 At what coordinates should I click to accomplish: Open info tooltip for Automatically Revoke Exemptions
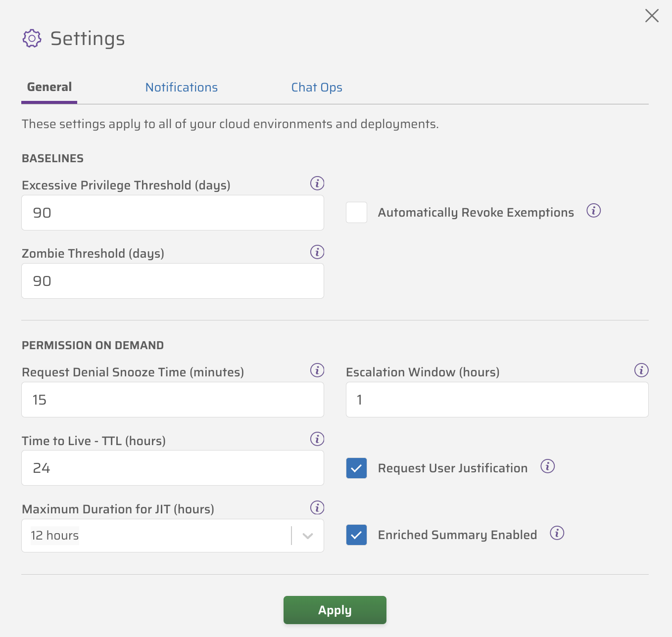593,211
